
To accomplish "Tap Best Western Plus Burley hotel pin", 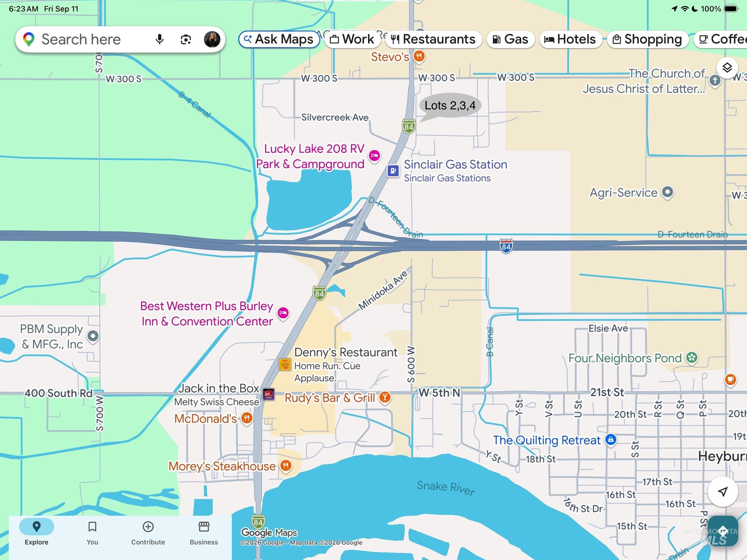I will (283, 313).
